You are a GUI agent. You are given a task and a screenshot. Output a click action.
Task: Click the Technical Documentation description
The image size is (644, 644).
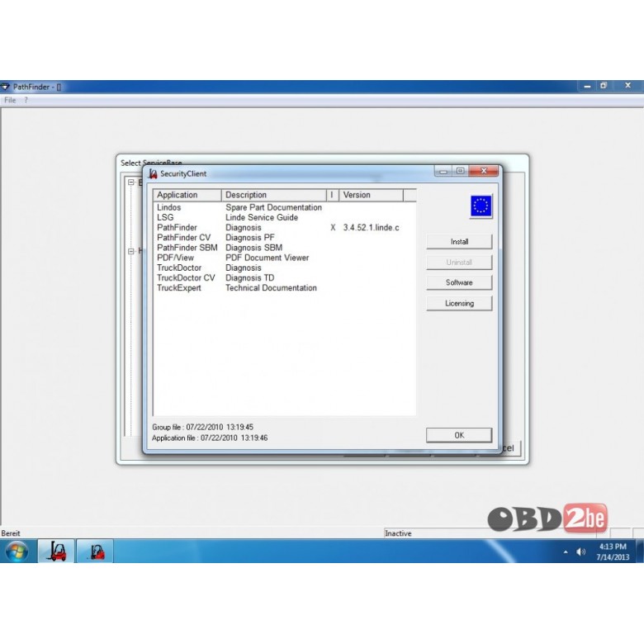tap(271, 288)
